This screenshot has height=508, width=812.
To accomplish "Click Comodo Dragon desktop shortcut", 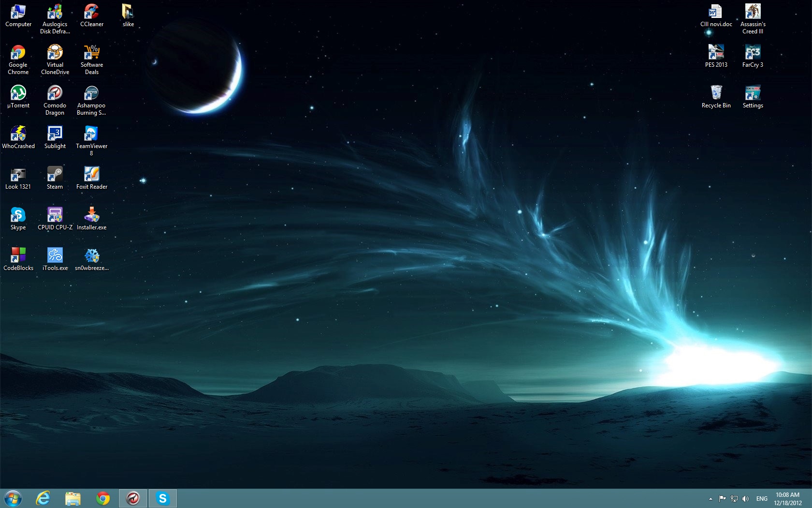I will tap(55, 100).
